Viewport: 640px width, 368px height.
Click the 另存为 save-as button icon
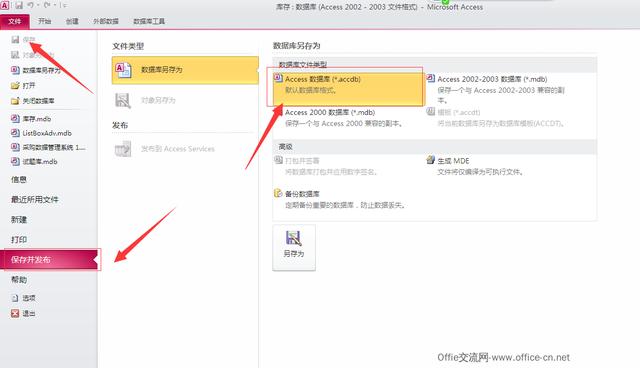pos(293,239)
